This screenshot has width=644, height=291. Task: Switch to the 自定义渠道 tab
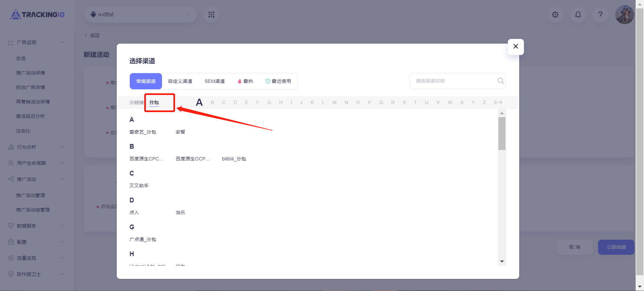[x=180, y=81]
